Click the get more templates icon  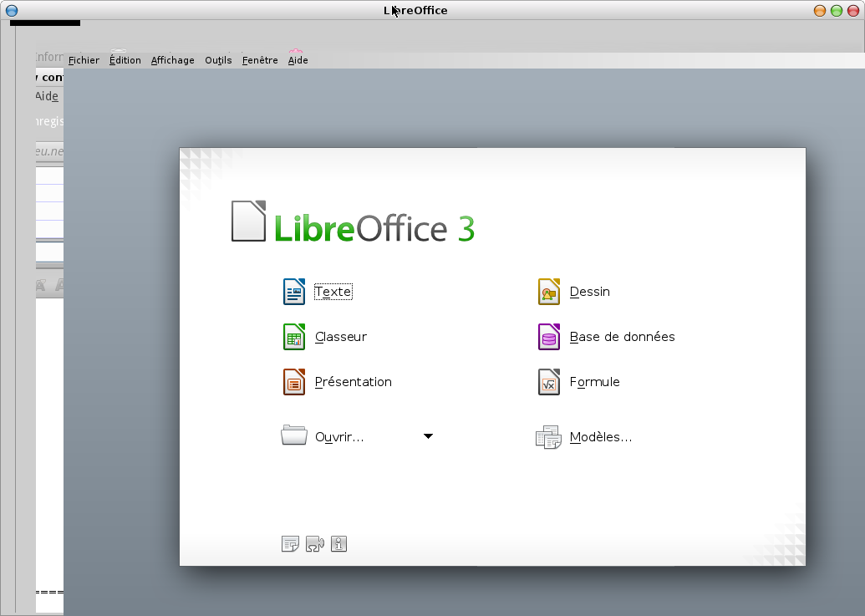(x=290, y=544)
